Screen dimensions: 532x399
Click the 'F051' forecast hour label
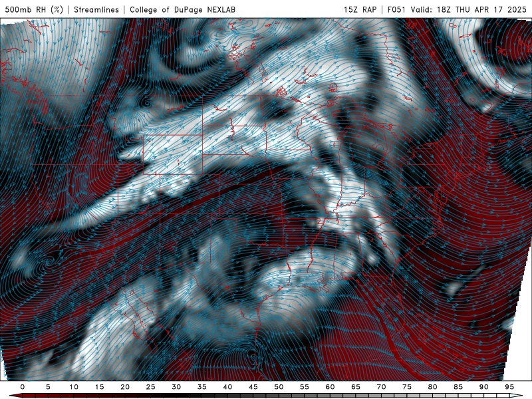pyautogui.click(x=396, y=9)
